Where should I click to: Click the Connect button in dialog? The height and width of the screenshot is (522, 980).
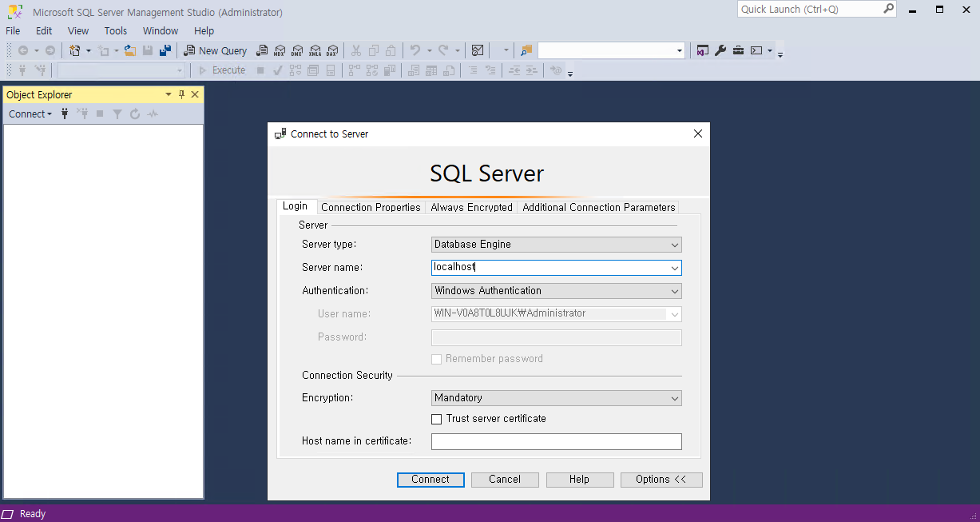click(x=430, y=480)
